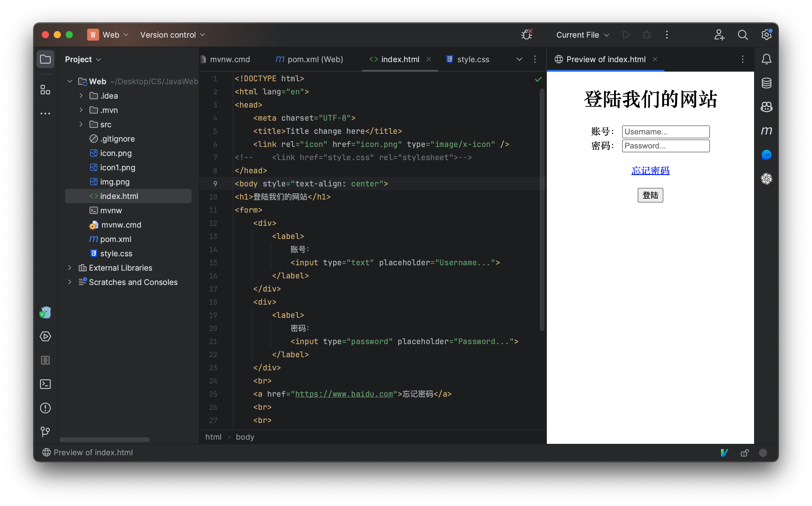Open the Maven tool window
This screenshot has height=506, width=812.
(767, 131)
